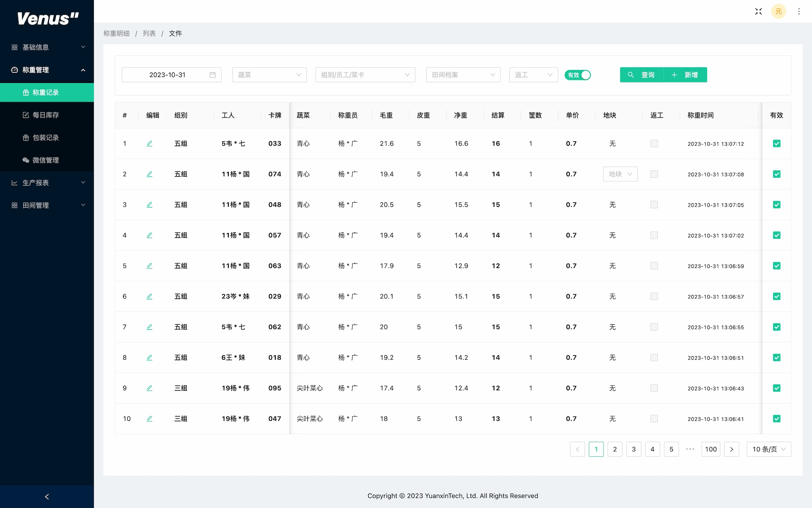Viewport: 812px width, 508px height.
Task: Uncheck the 有效 checkbox in row 10
Action: (x=776, y=419)
